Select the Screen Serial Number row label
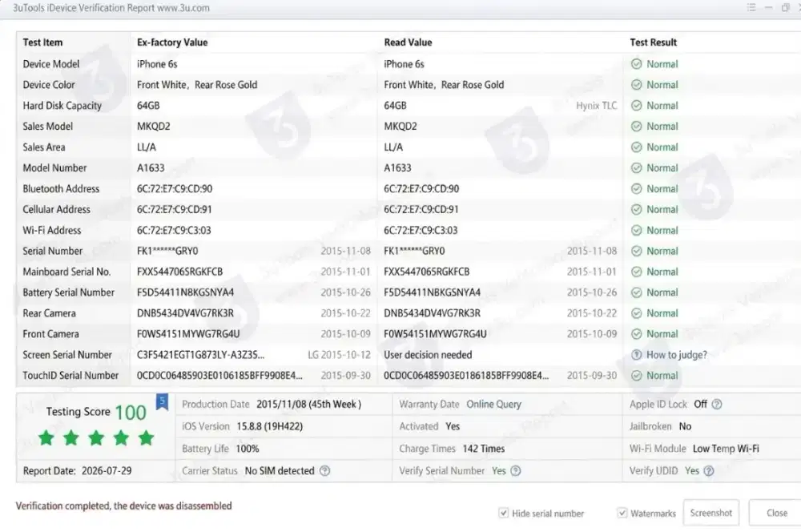Screen dimensions: 801x532 pos(67,355)
